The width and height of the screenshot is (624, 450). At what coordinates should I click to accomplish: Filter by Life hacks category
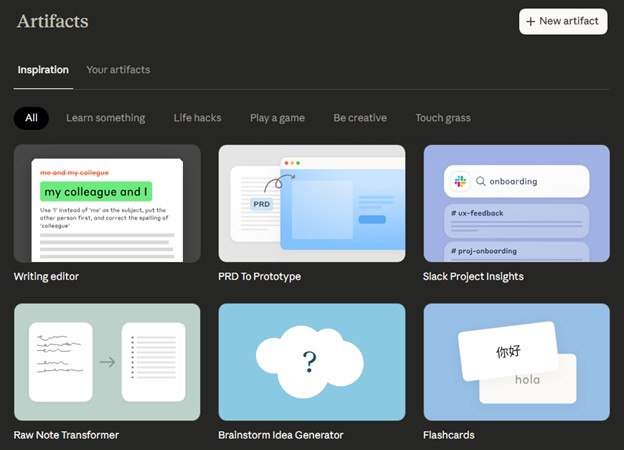[197, 118]
